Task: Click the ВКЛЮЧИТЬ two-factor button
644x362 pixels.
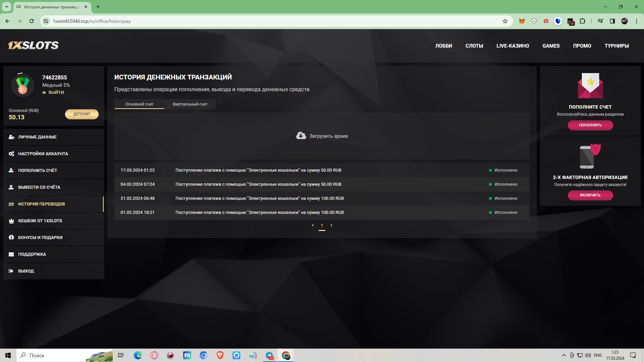Action: [x=590, y=195]
